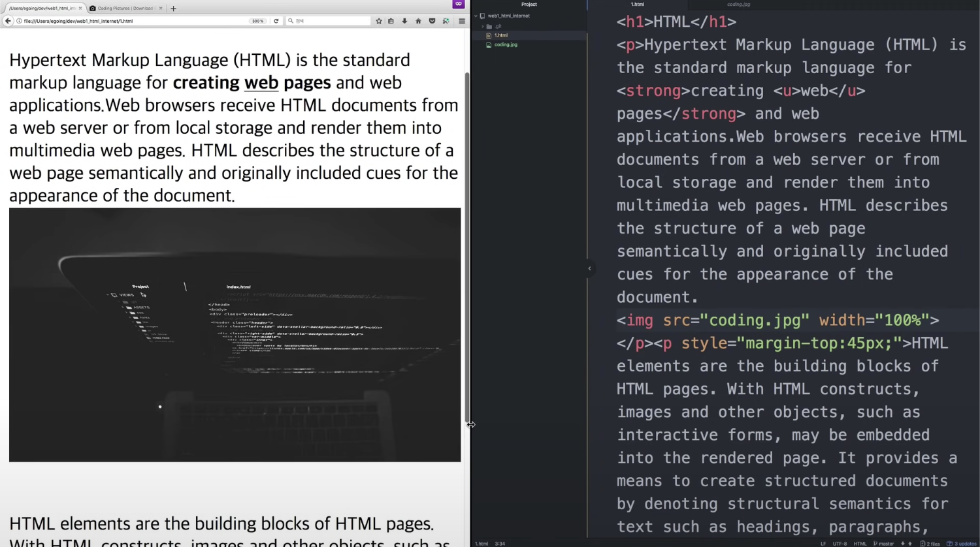The image size is (980, 547).
Task: Click the h1 opening tag in editor
Action: click(x=635, y=22)
